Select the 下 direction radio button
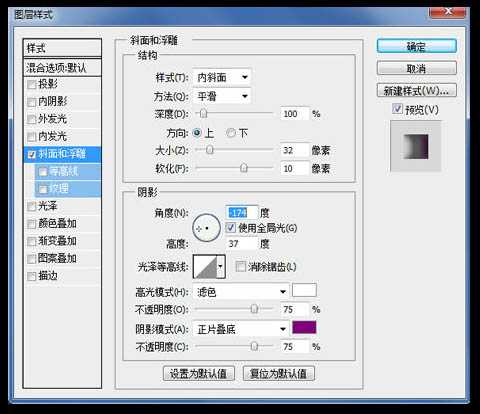 click(x=231, y=133)
